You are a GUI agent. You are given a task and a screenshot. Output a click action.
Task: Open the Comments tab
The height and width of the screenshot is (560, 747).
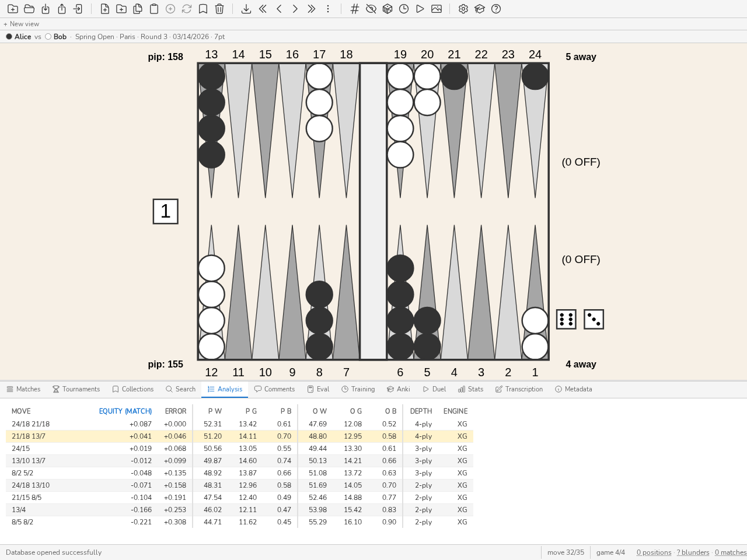click(x=274, y=389)
